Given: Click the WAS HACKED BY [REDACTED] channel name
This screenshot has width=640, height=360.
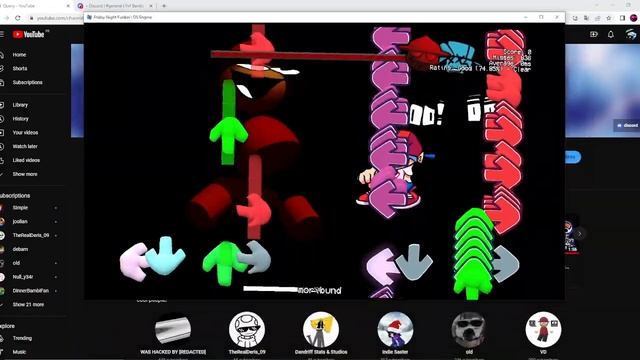Looking at the screenshot, I should point(173,352).
